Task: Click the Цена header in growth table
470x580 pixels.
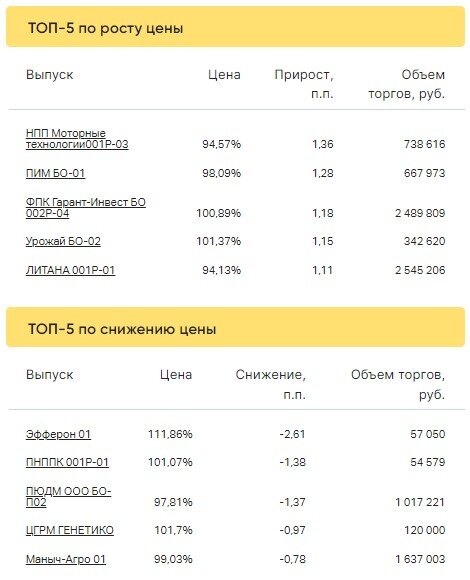Action: click(x=224, y=75)
